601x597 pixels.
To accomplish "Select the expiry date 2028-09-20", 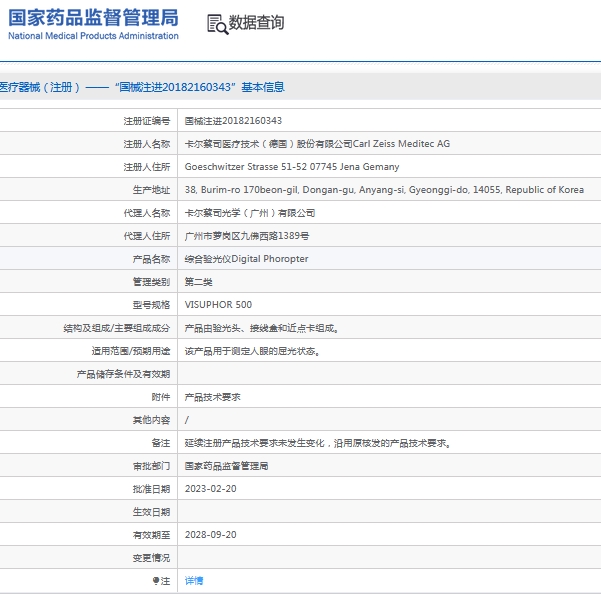I will (210, 535).
